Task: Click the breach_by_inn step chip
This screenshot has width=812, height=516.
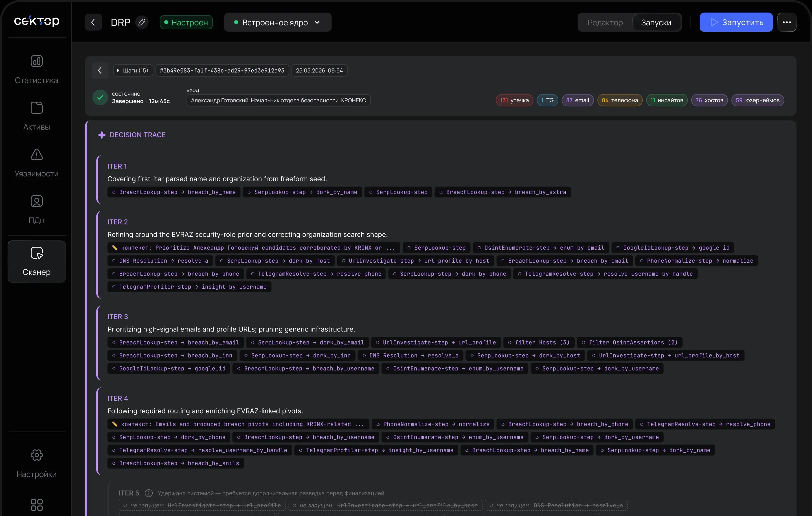Action: [x=172, y=356]
